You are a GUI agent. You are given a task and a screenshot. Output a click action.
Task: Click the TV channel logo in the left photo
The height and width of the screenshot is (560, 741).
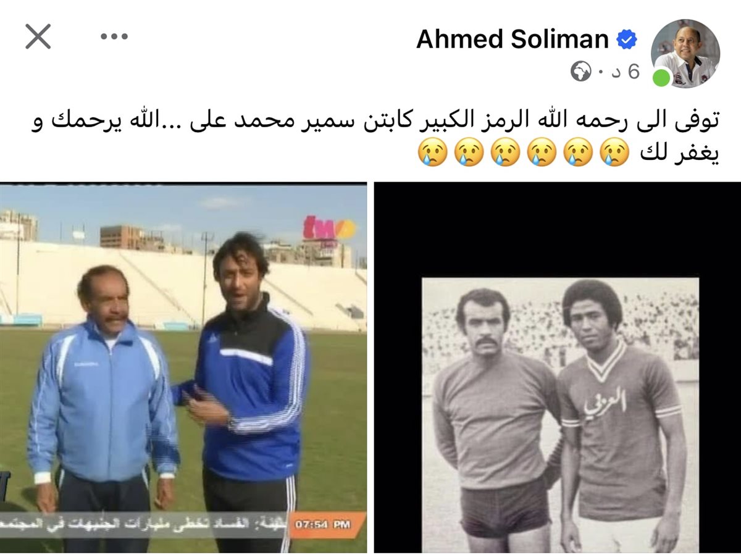329,229
